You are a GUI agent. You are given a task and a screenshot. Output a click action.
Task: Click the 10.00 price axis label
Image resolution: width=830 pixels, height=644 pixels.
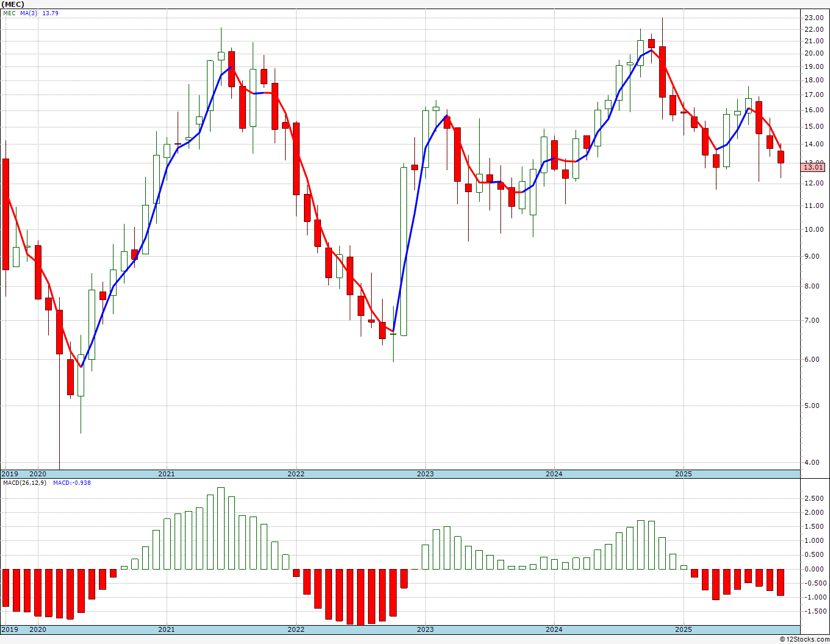814,229
